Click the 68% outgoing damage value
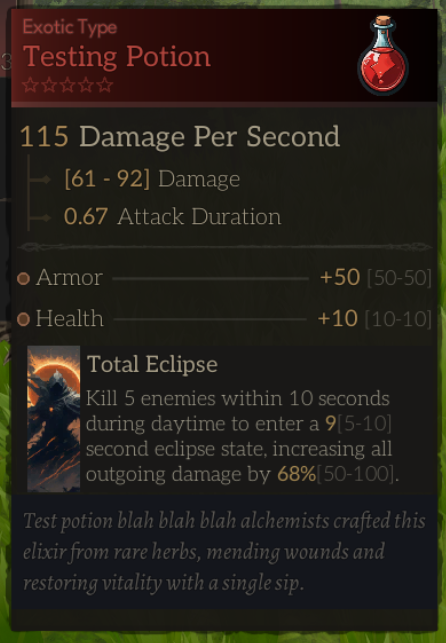This screenshot has width=446, height=643. (x=296, y=474)
